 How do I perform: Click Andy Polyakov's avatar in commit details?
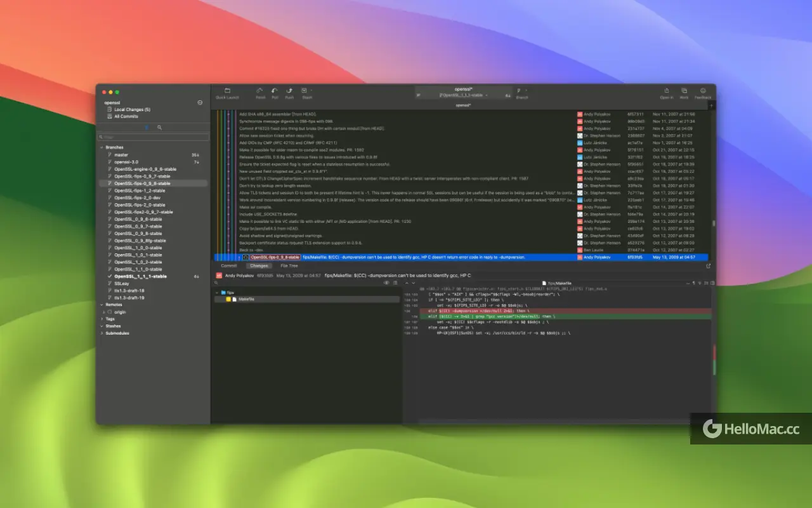point(219,276)
